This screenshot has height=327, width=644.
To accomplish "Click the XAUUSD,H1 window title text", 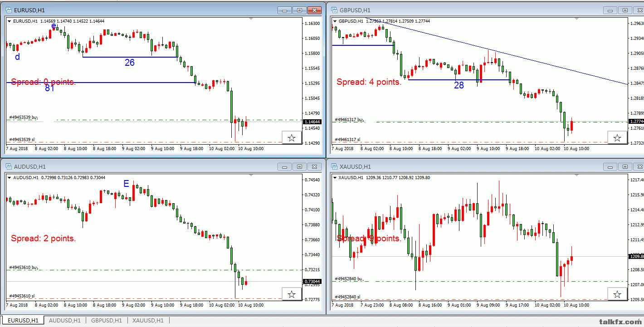I will [355, 166].
